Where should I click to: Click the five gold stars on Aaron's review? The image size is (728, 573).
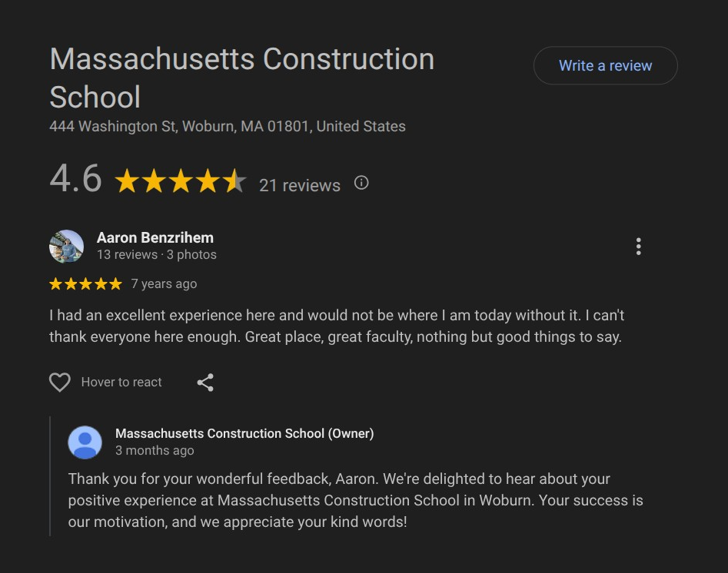(85, 284)
